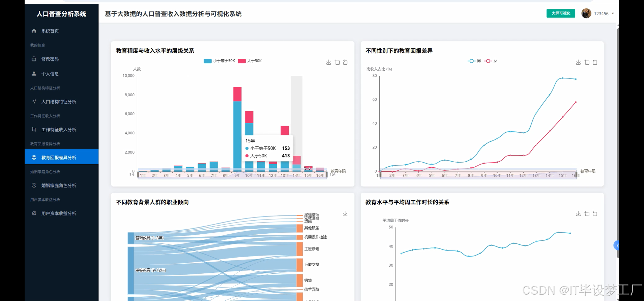Click female line's end data point at 16年

click(x=576, y=102)
